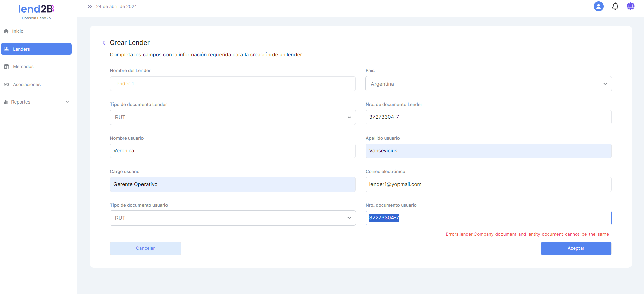Click the Mercados store icon
The width and height of the screenshot is (644, 294).
(6, 67)
